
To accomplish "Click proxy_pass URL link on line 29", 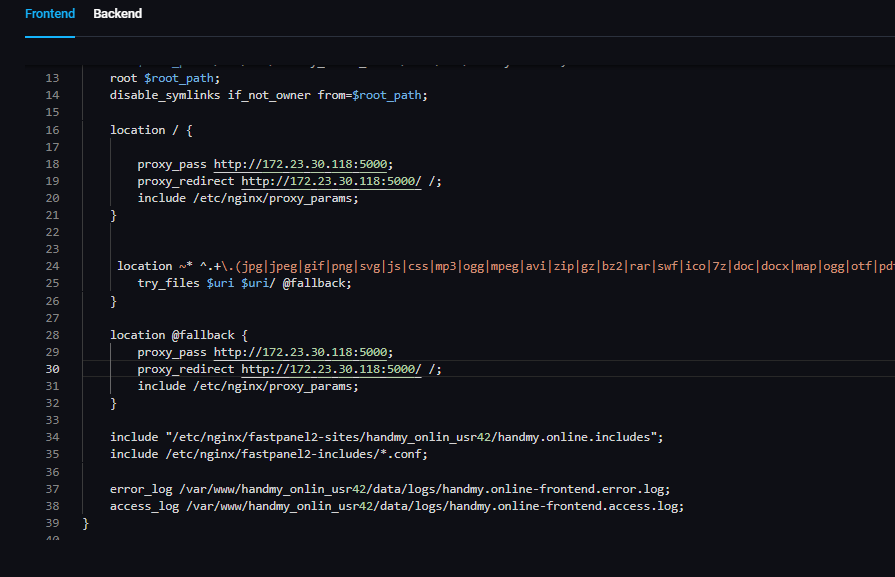I will click(300, 352).
